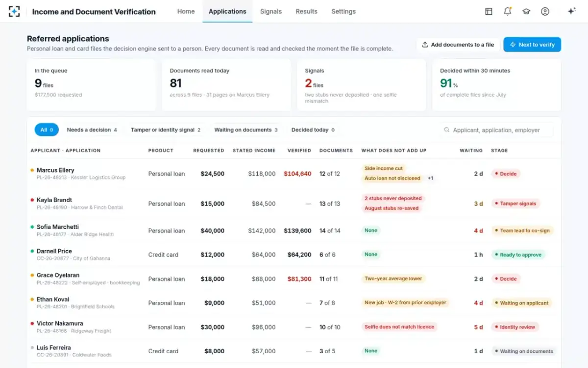
Task: Focus the Applicant, application, employer search field
Action: pyautogui.click(x=497, y=130)
